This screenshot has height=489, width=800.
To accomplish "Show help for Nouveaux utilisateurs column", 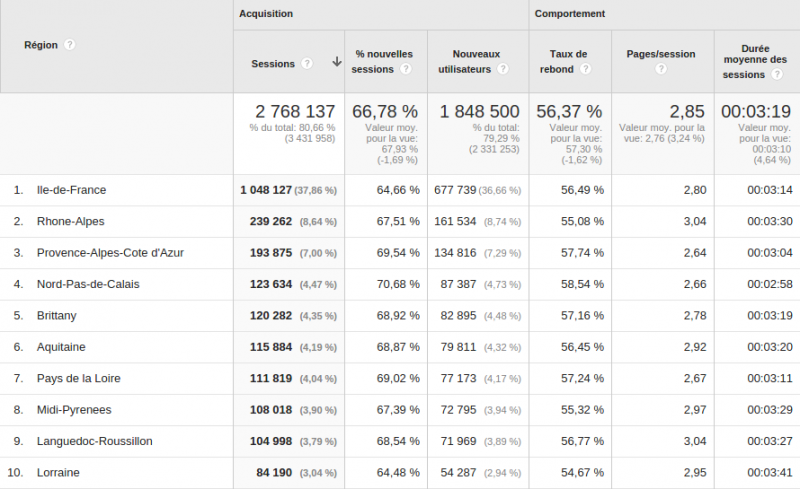I will click(x=502, y=70).
